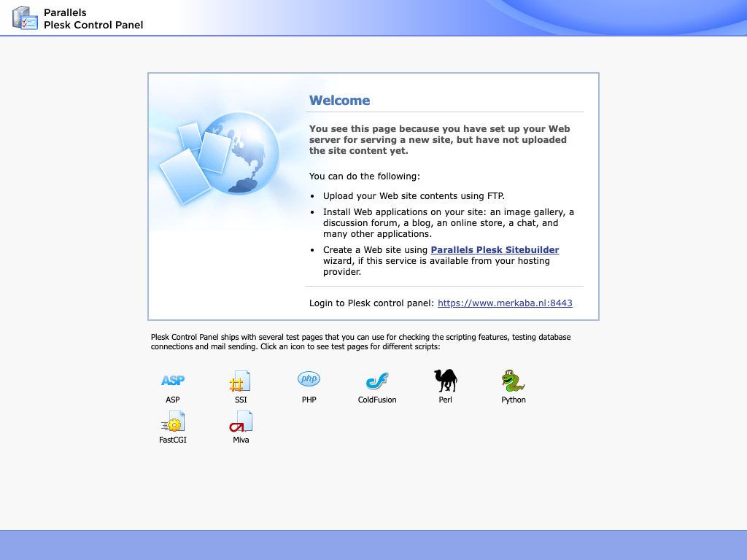Viewport: 747px width, 560px height.
Task: Open the FastCGI gear icon
Action: (x=172, y=421)
